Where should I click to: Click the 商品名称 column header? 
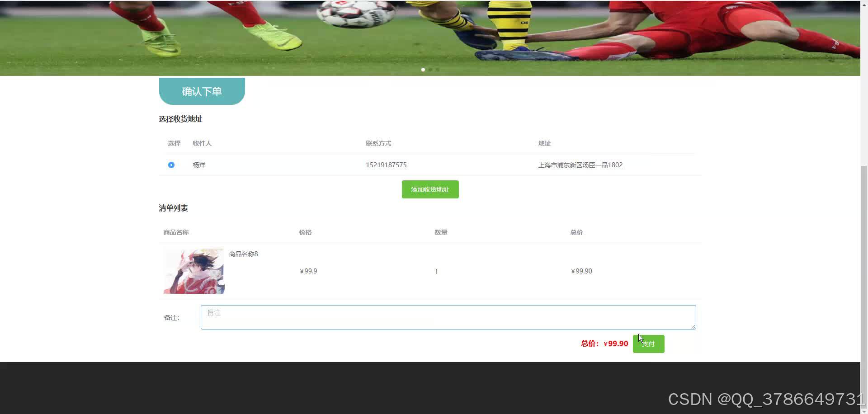[x=176, y=232]
